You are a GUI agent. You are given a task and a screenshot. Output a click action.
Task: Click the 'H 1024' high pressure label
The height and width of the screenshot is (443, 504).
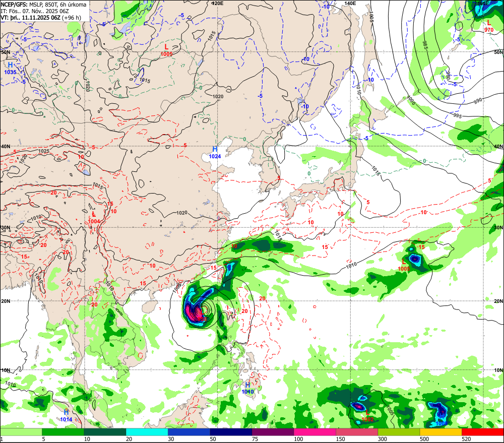[x=215, y=153]
